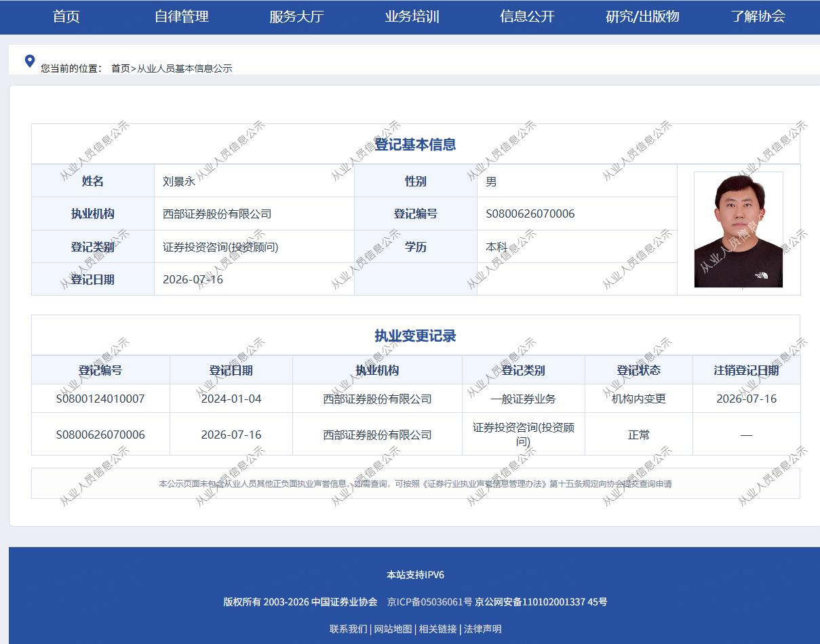The height and width of the screenshot is (644, 820).
Task: Click the 学历 field label
Action: click(416, 247)
